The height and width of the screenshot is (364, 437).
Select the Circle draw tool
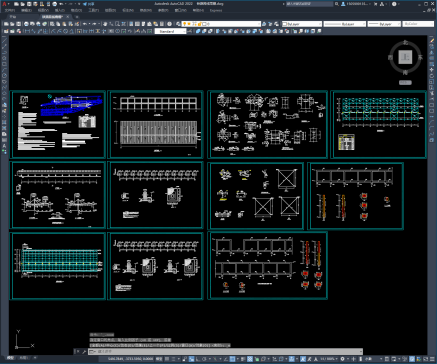coord(4,76)
